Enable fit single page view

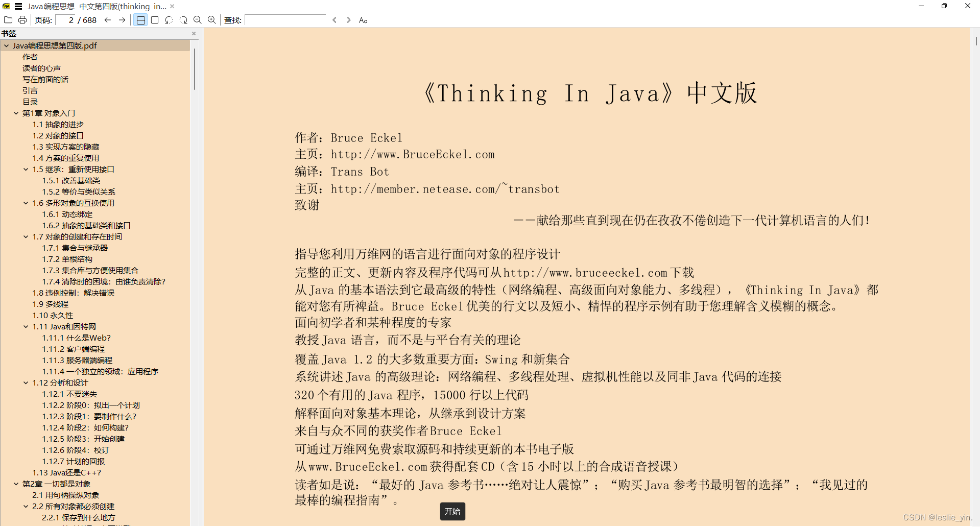click(155, 20)
